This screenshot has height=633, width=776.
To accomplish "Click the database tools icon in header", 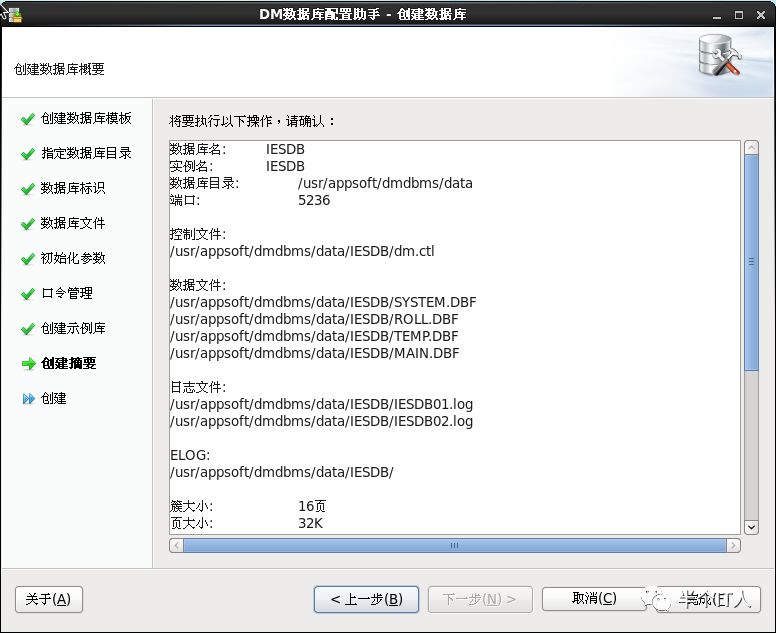I will coord(720,55).
